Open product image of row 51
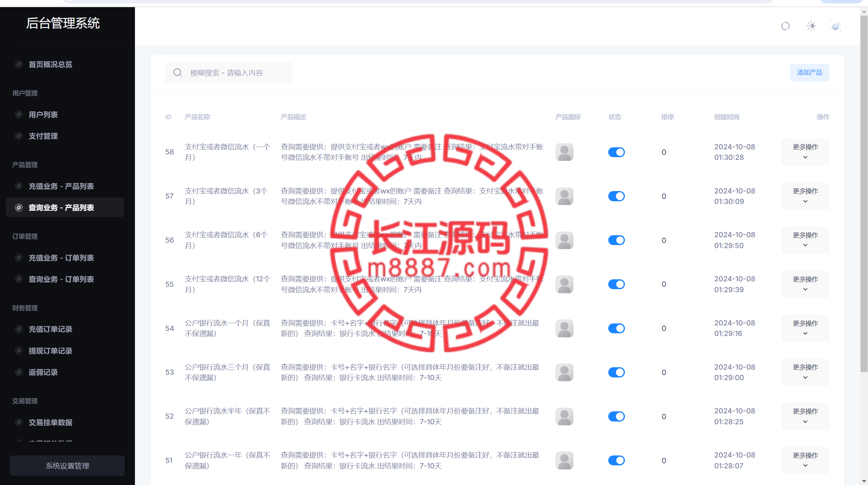The image size is (868, 485). pyautogui.click(x=564, y=461)
